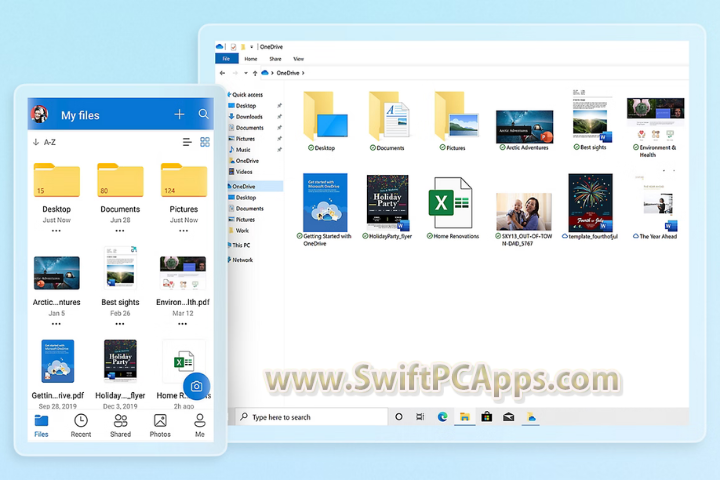The image size is (720, 480).
Task: Select Work folder under OneDrive in navigation pane
Action: coord(242,231)
